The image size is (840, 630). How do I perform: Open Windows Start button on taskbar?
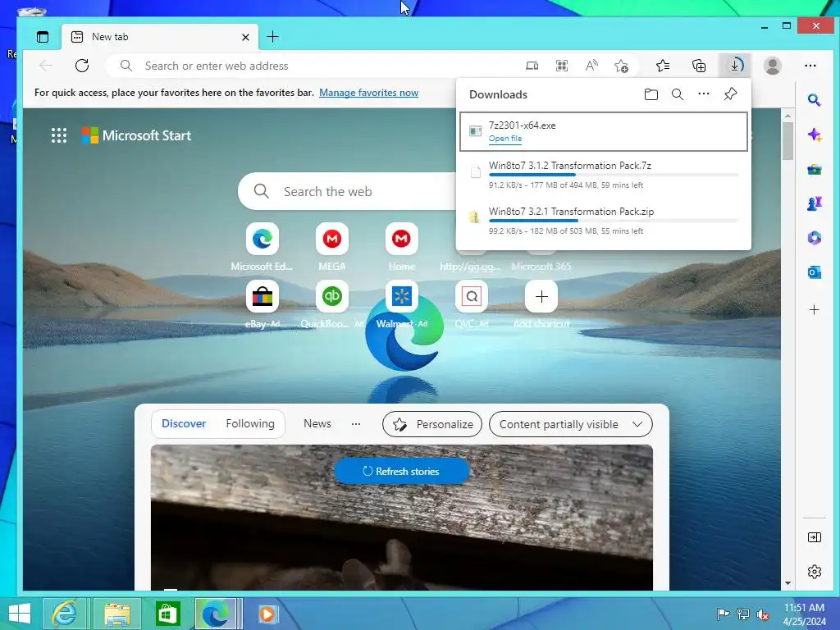[20, 614]
